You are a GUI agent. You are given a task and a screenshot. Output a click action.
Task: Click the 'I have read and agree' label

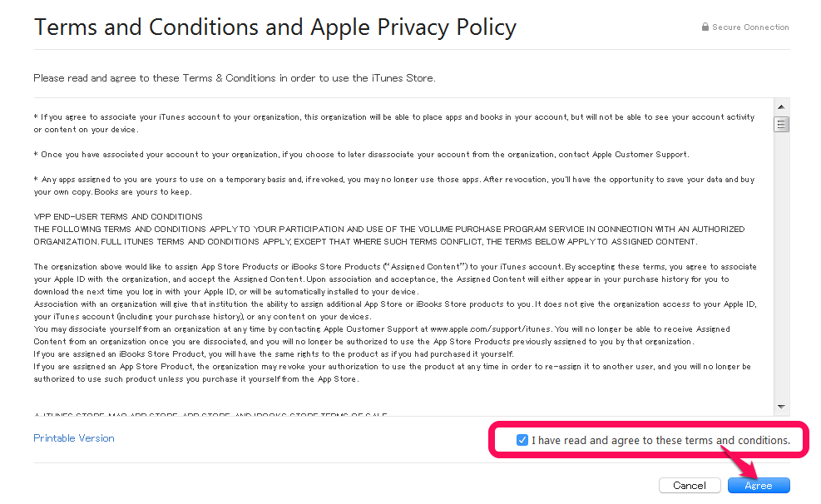pos(660,440)
